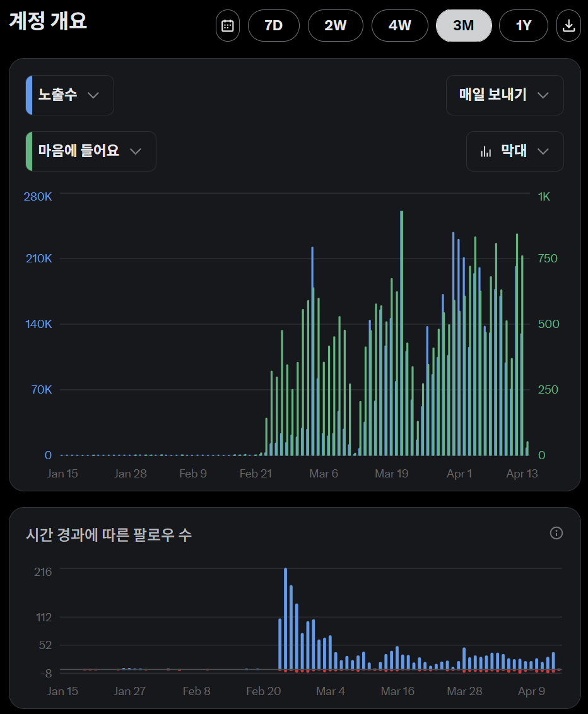
Task: Click the Apr 13 date label
Action: coord(522,474)
